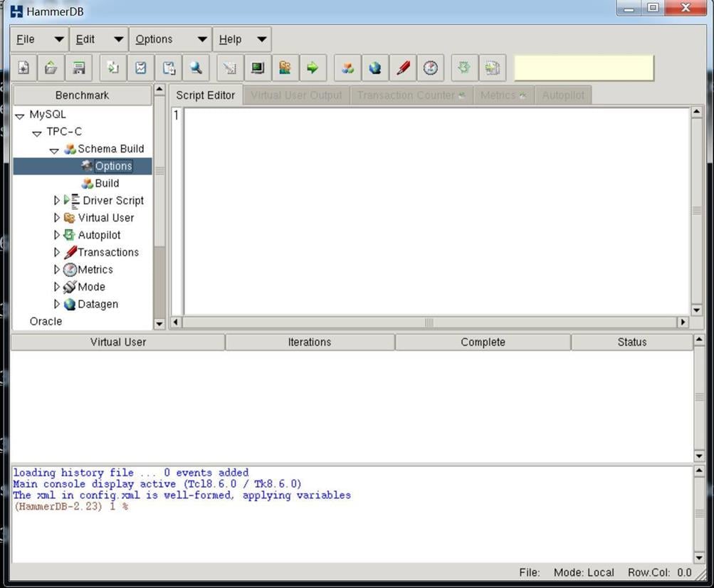Collapse the Schema Build tree node

point(54,149)
